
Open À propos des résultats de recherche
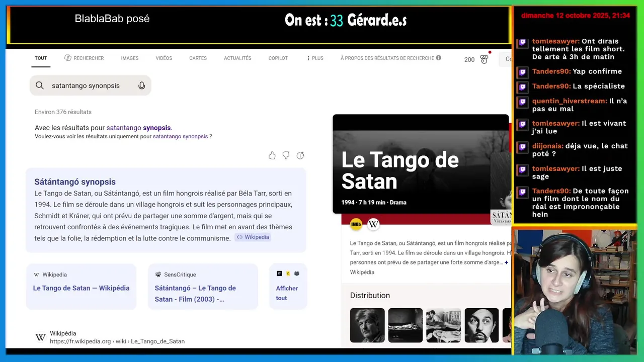pos(387,58)
